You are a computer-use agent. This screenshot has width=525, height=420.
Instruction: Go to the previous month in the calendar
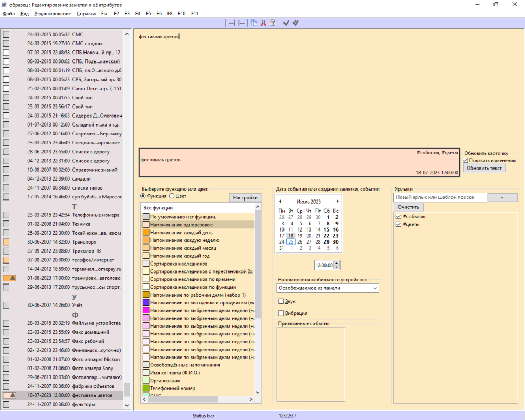(280, 201)
